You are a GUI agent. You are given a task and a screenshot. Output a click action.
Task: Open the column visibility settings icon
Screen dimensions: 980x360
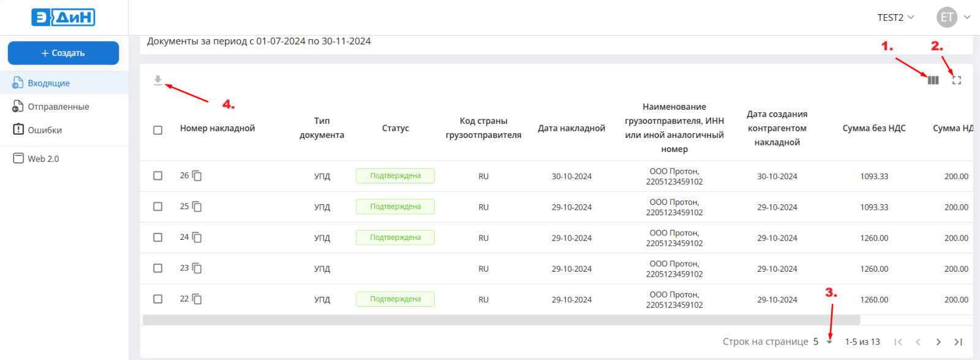[933, 80]
